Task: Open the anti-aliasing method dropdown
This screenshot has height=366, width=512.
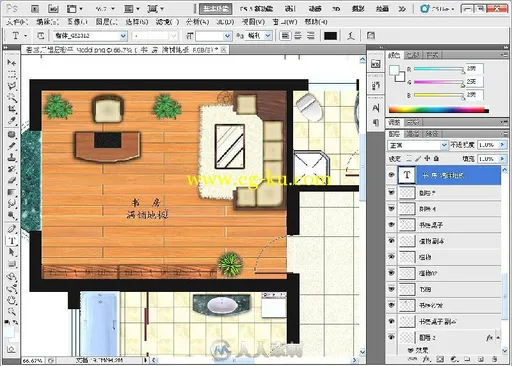Action: pyautogui.click(x=268, y=36)
